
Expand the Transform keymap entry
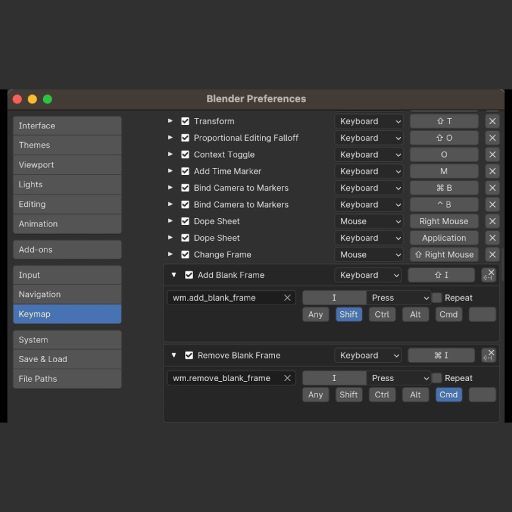point(170,121)
